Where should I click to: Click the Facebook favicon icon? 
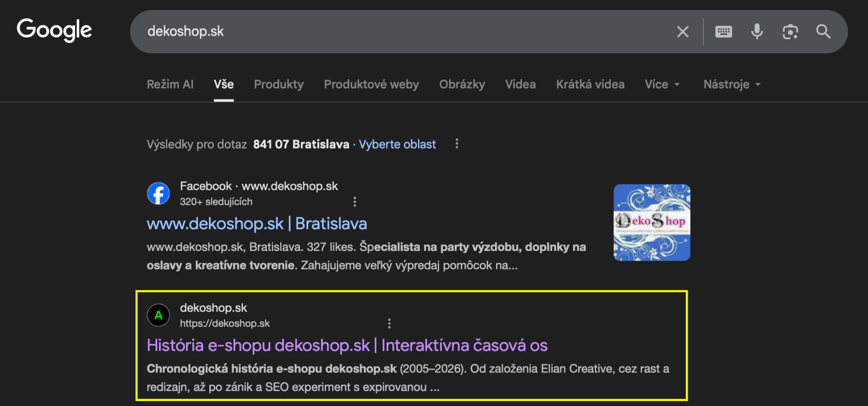tap(158, 194)
